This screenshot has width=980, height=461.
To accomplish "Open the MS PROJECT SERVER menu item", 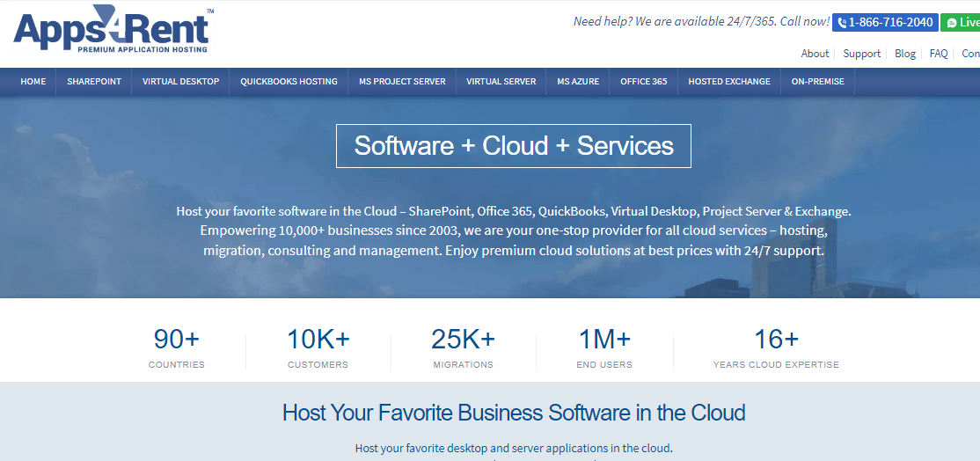I will [402, 82].
